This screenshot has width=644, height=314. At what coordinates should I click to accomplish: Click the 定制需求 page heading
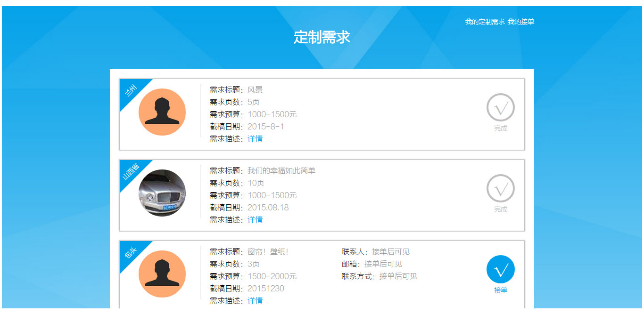point(322,37)
